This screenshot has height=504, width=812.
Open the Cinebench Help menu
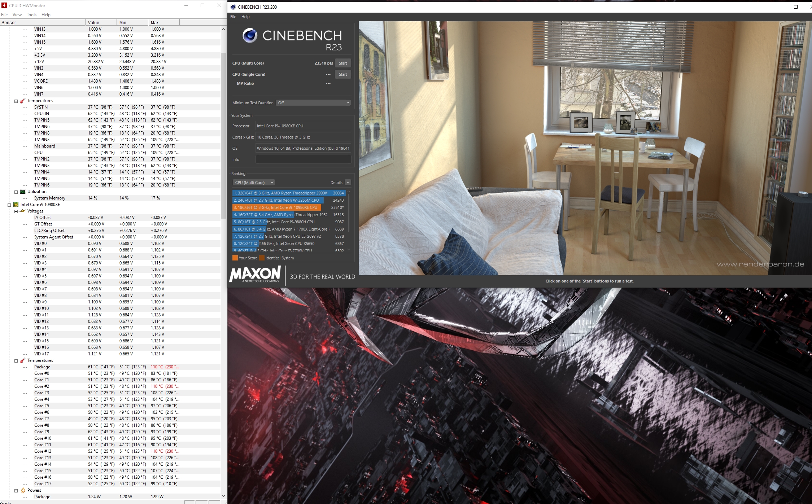(x=245, y=17)
